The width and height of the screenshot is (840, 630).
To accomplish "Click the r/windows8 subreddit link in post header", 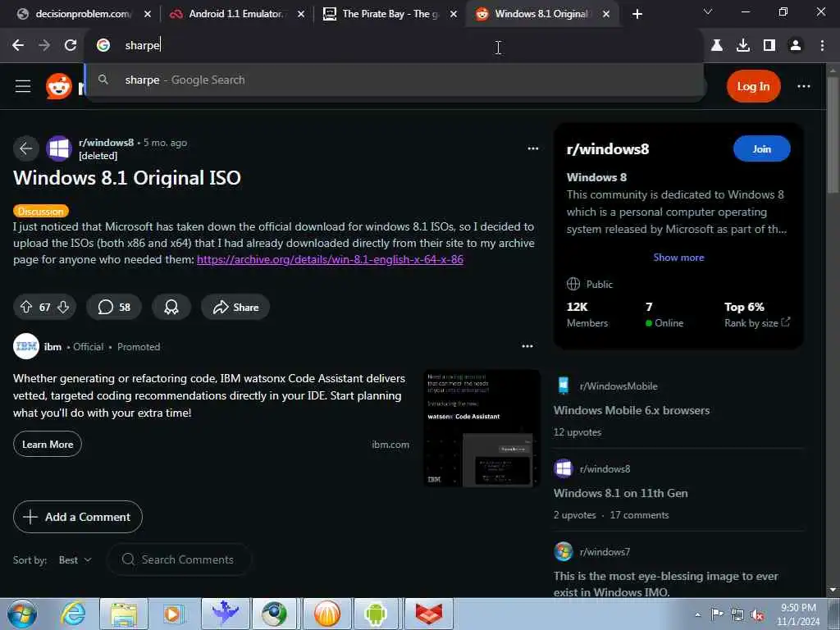I will pos(106,143).
